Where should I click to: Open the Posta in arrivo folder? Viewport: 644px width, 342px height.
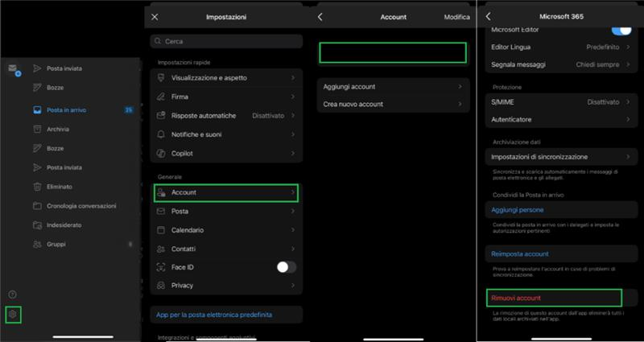point(67,110)
